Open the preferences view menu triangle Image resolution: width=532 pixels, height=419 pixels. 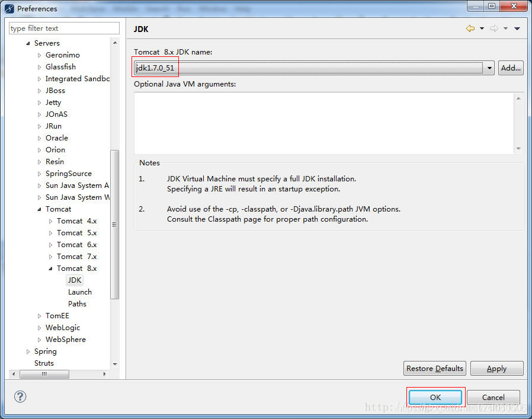517,29
